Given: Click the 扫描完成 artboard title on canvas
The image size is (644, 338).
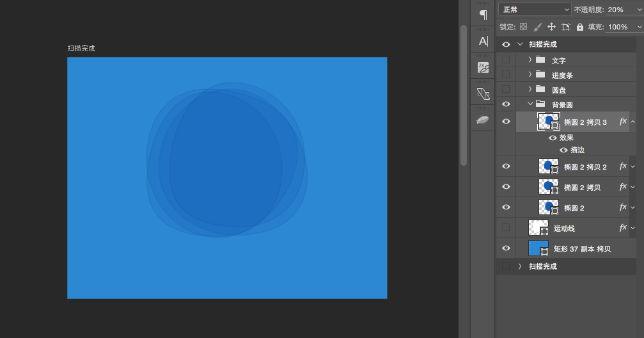Looking at the screenshot, I should 81,48.
